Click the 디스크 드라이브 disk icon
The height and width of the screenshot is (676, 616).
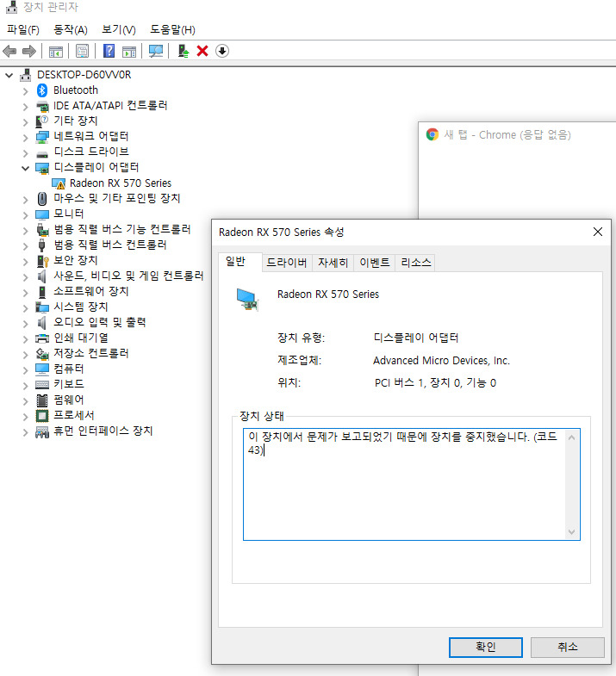click(x=42, y=153)
